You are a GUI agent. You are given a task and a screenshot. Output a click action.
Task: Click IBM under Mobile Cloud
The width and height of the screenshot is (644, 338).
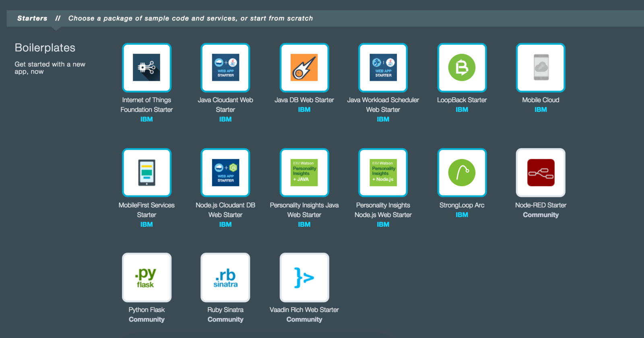click(541, 110)
